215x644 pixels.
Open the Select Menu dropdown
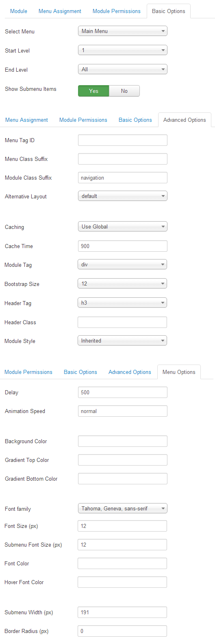point(123,31)
